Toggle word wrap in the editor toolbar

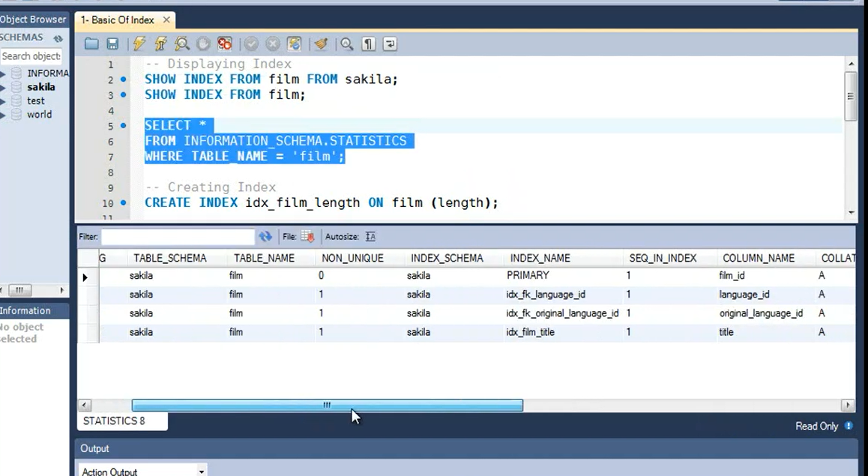(x=390, y=44)
